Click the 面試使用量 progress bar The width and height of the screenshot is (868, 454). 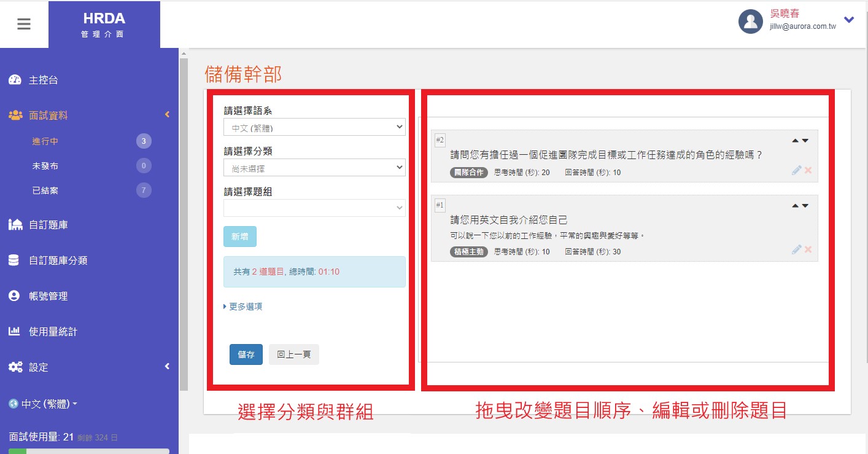89,451
